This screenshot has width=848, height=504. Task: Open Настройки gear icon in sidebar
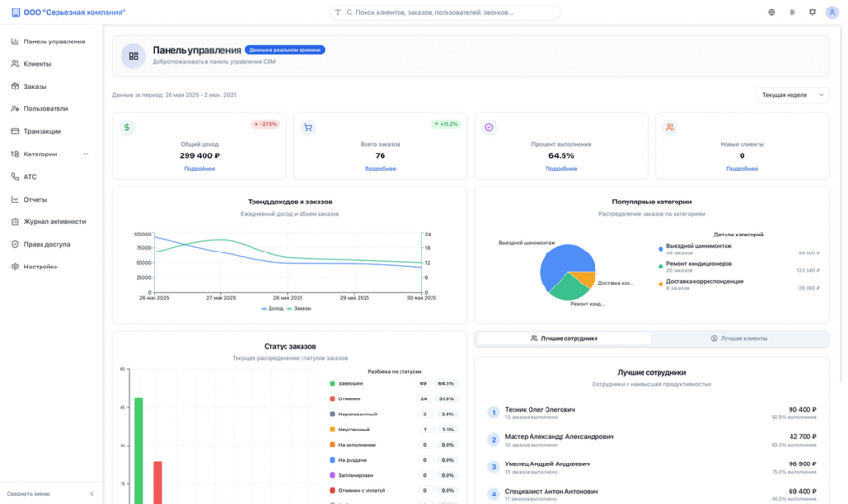15,267
